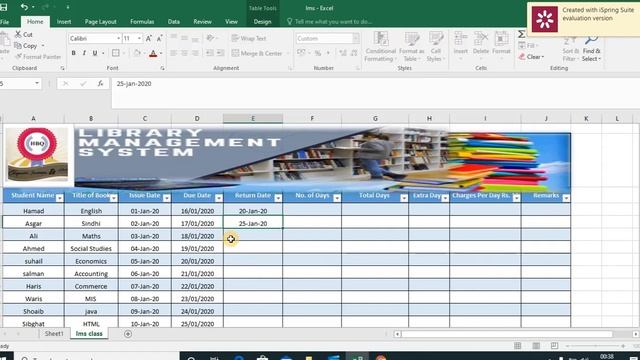640x360 pixels.
Task: Open No. of Days filter dropdown
Action: point(337,198)
